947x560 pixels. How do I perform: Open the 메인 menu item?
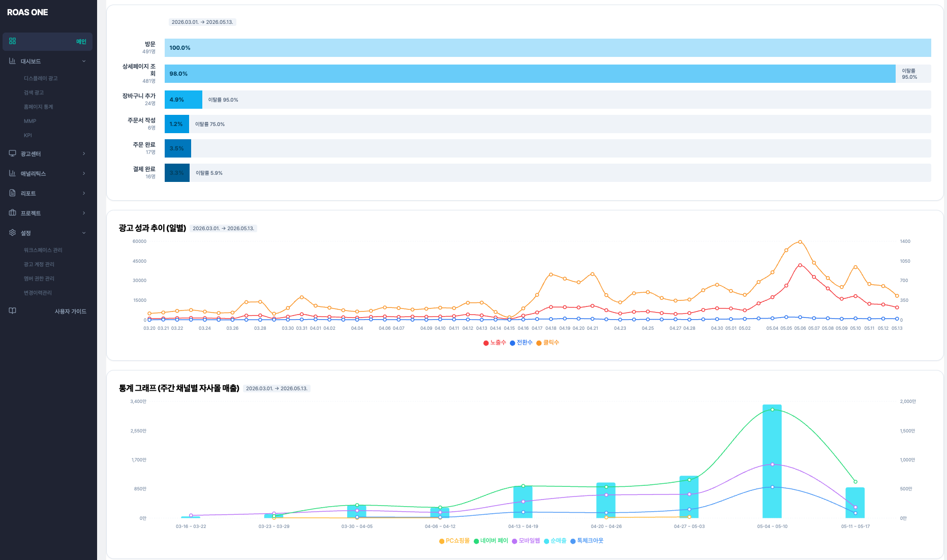pos(48,42)
